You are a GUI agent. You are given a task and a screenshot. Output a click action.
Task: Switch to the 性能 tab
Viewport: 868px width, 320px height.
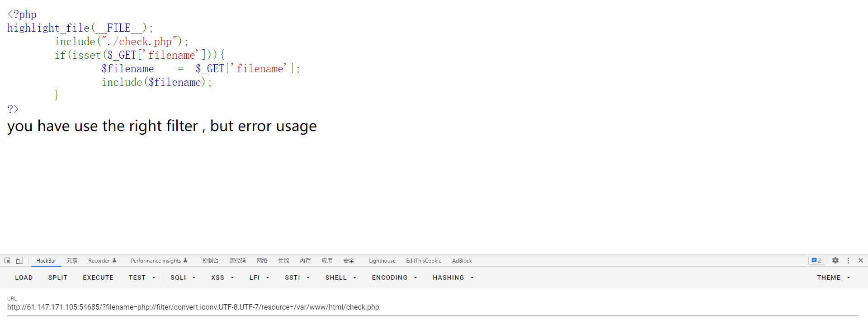click(x=283, y=261)
